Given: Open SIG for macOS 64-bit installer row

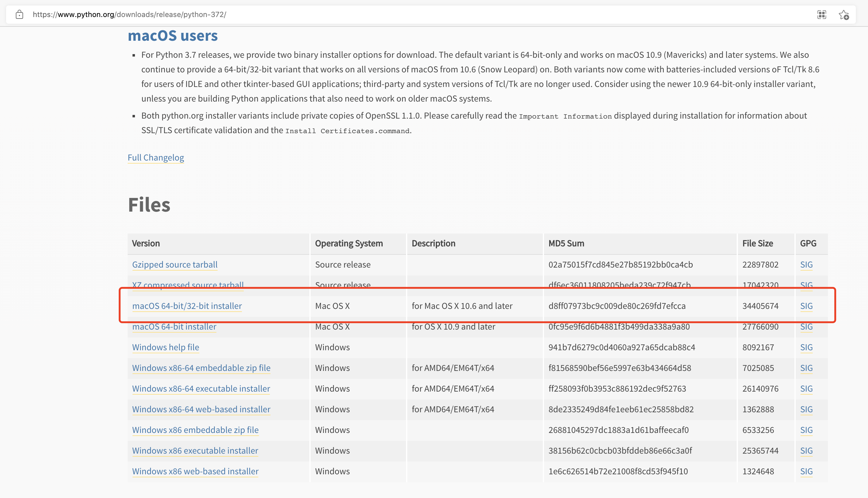Looking at the screenshot, I should pos(806,327).
